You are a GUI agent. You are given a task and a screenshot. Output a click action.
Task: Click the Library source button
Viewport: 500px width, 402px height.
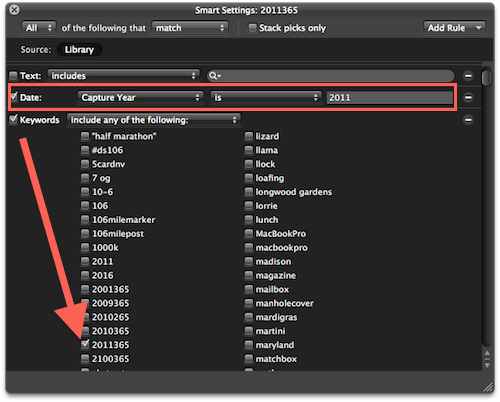(79, 50)
